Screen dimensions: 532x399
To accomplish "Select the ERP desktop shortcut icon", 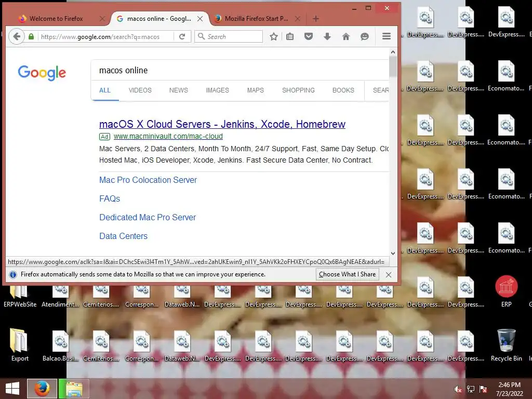I will pyautogui.click(x=507, y=291).
